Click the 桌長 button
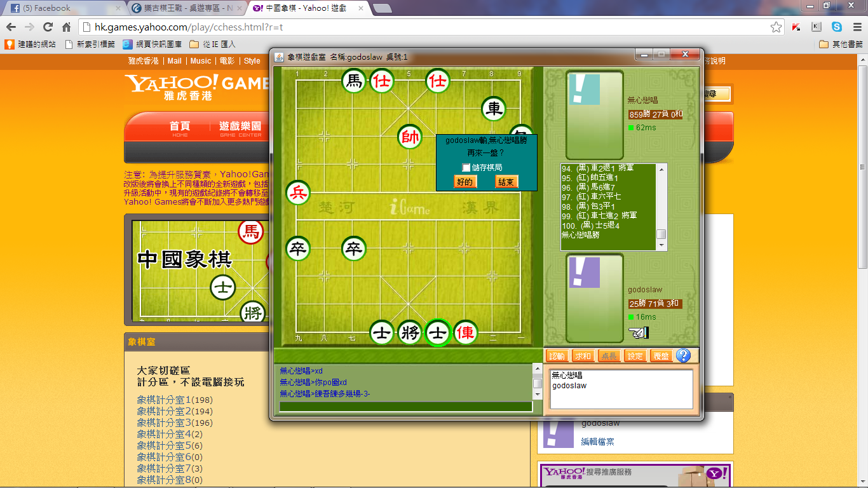This screenshot has width=868, height=488. (x=609, y=356)
